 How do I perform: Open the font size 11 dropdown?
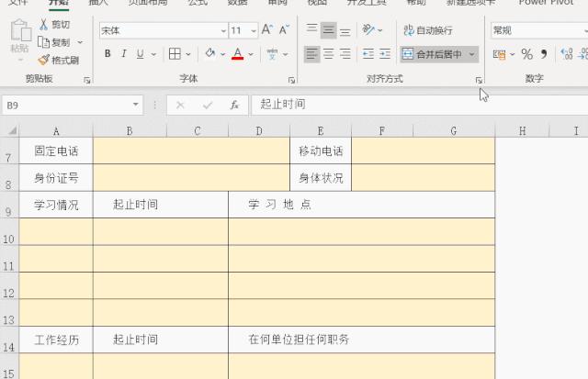point(254,30)
